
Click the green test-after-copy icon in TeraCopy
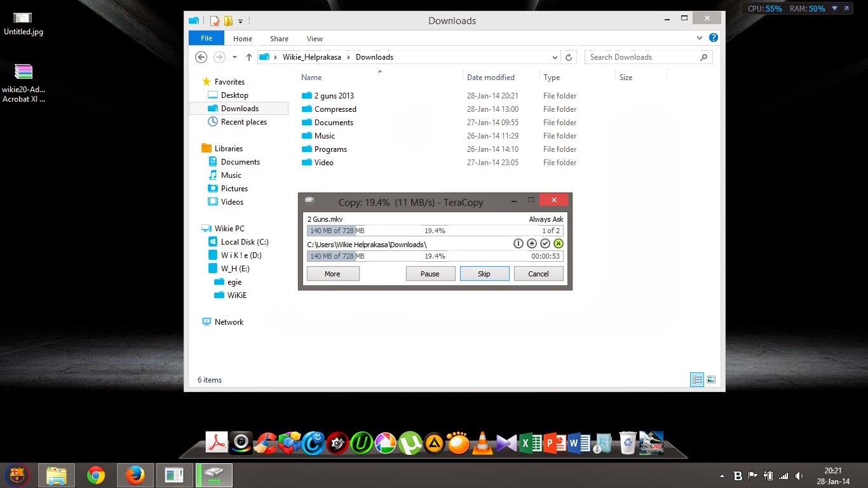click(x=559, y=244)
